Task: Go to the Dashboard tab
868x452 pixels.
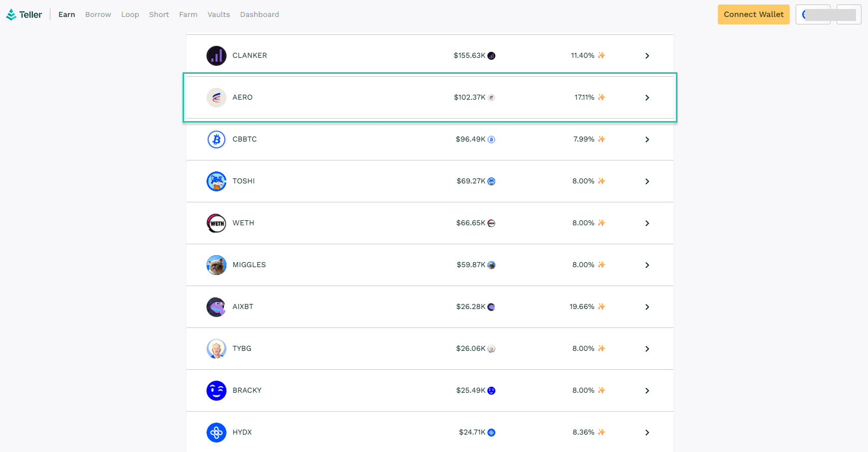Action: (x=259, y=14)
